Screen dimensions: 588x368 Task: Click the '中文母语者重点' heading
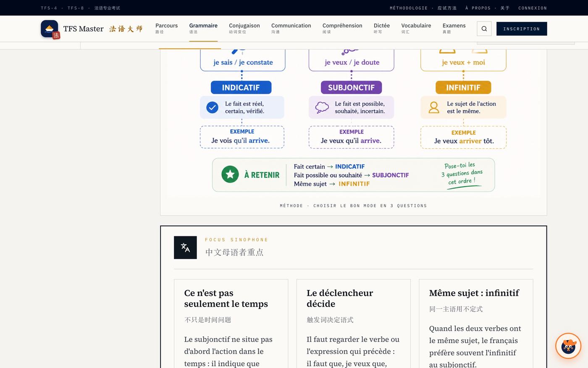(234, 252)
